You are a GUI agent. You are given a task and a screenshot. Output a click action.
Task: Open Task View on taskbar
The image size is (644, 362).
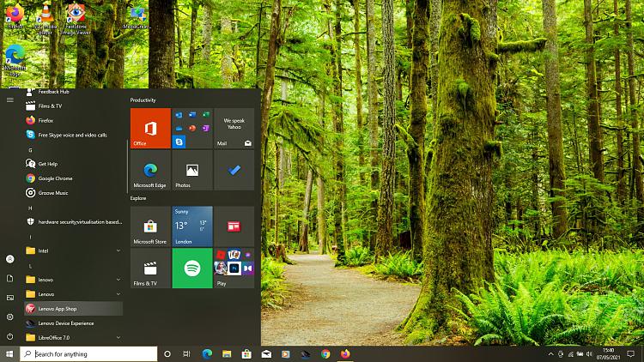pyautogui.click(x=186, y=353)
